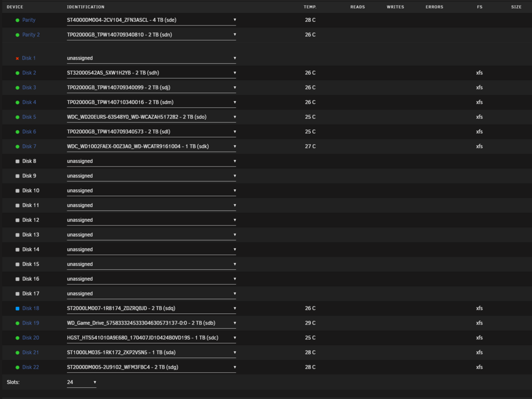This screenshot has height=399, width=532.
Task: Open the Slots count dropdown showing 24
Action: [81, 383]
